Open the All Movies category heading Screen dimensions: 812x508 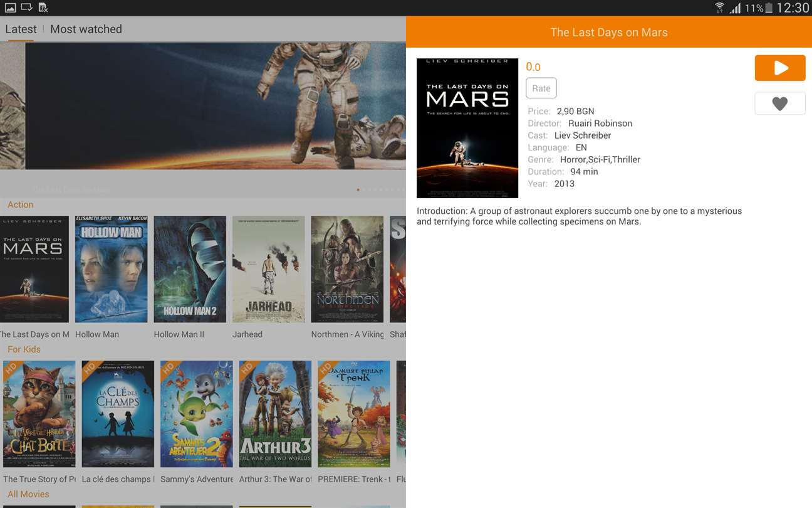click(28, 494)
